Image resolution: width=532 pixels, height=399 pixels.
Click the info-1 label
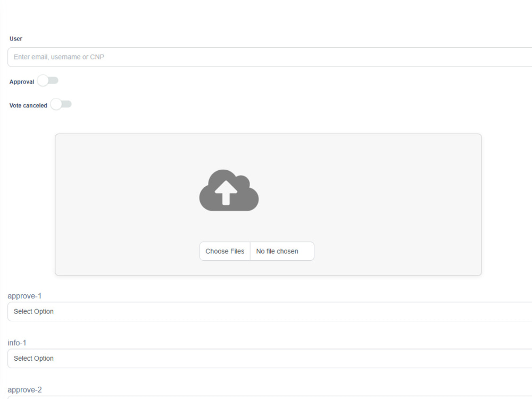coord(17,343)
